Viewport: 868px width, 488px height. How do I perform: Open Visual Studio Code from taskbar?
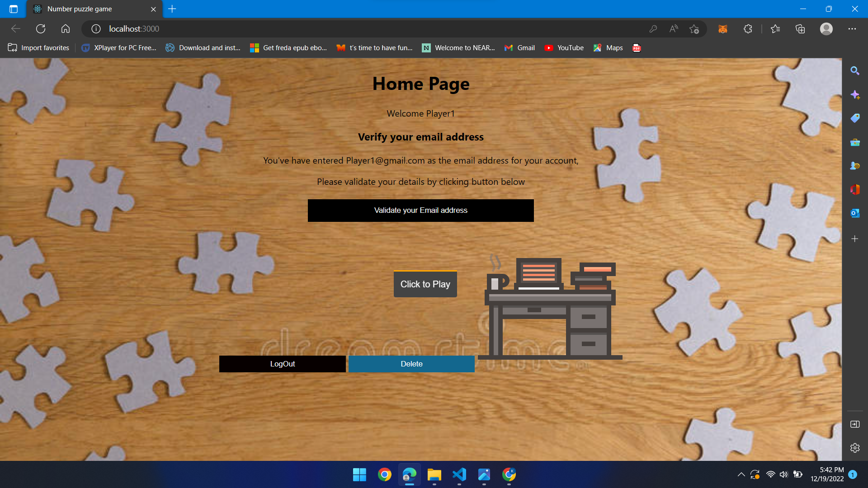(459, 474)
